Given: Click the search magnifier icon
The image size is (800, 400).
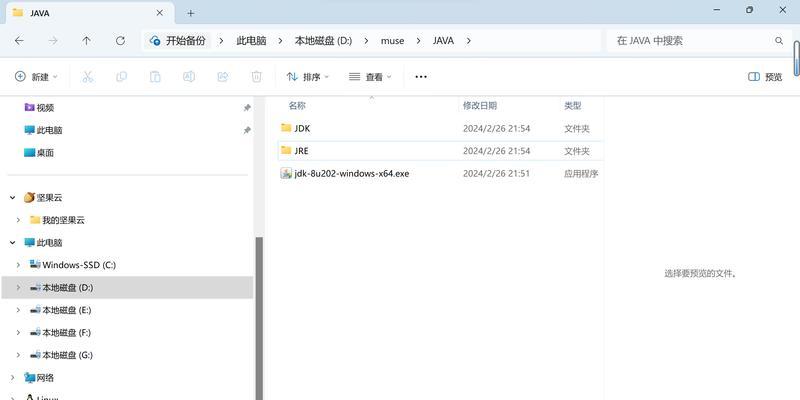Looking at the screenshot, I should (779, 41).
